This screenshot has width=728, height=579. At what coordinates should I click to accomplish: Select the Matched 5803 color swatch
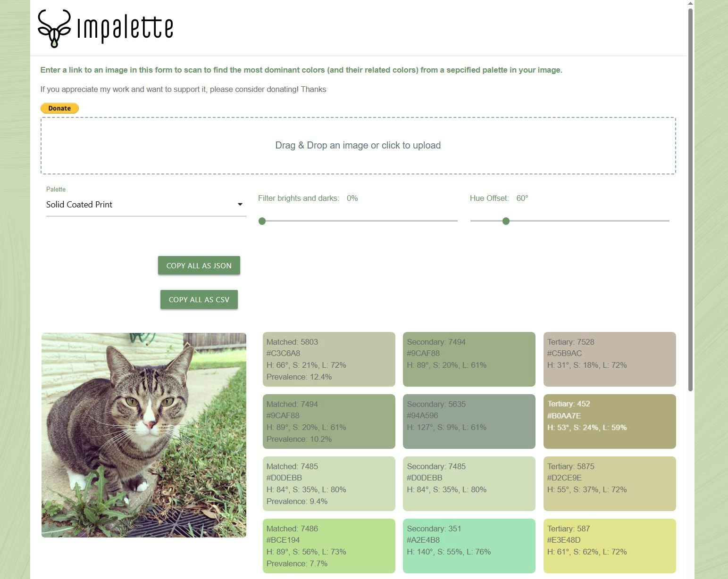[329, 359]
